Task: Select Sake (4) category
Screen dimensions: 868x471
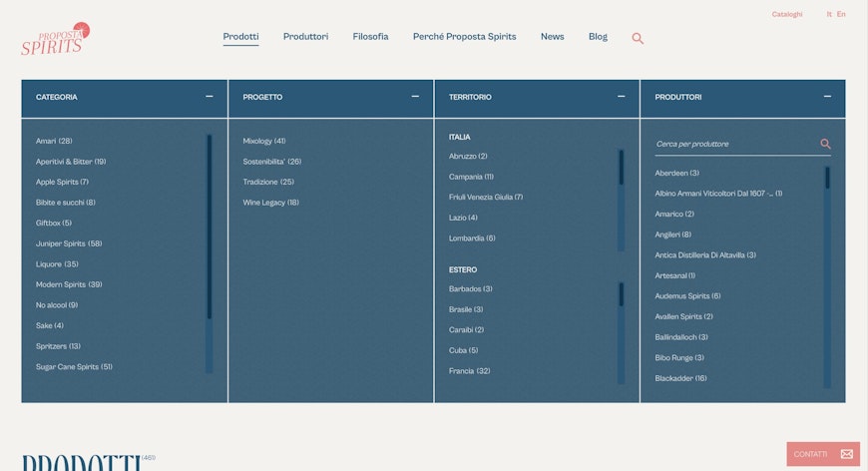Action: click(x=49, y=325)
